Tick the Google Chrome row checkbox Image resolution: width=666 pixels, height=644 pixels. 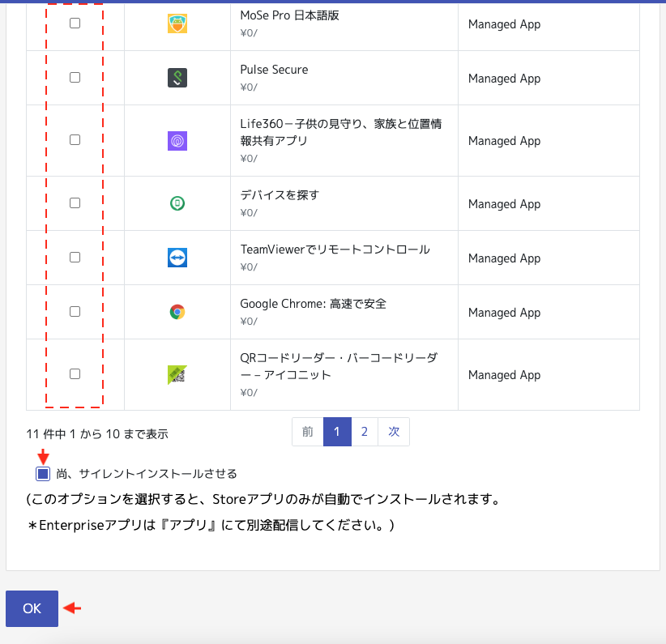[75, 311]
